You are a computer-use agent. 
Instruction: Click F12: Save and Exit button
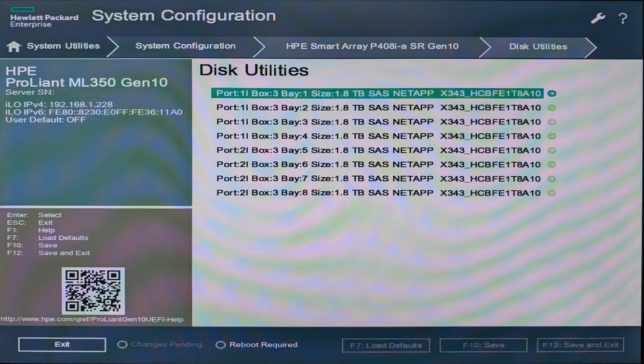click(580, 345)
